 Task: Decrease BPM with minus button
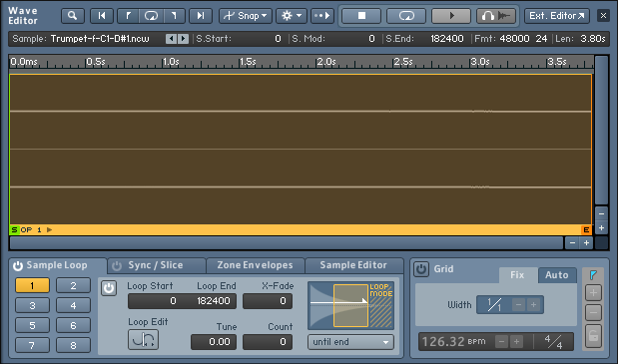tap(501, 342)
